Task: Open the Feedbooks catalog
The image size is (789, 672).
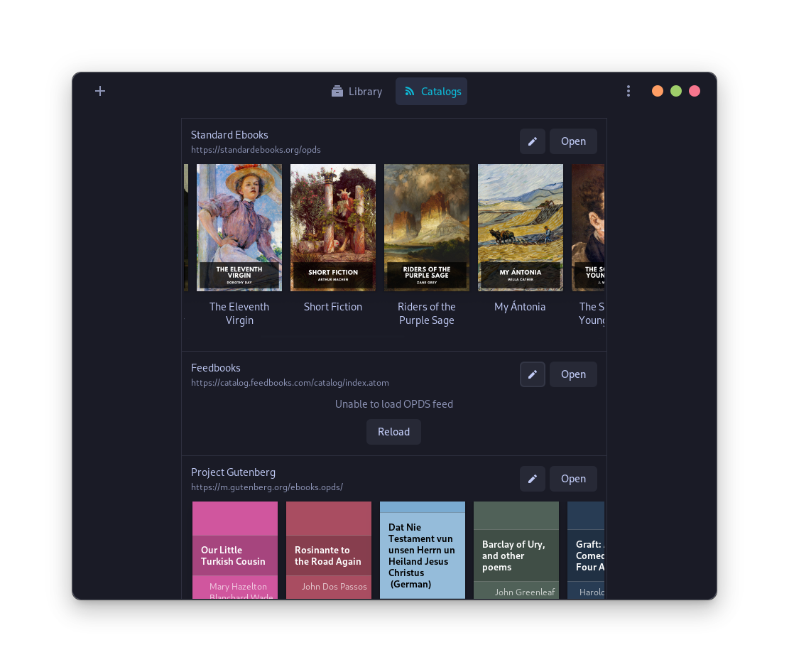Action: click(573, 374)
